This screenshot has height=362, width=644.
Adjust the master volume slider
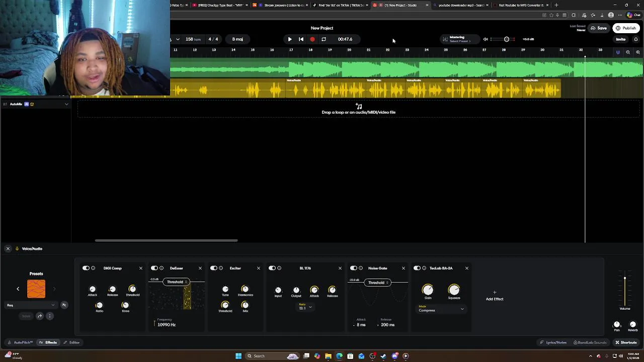point(504,39)
